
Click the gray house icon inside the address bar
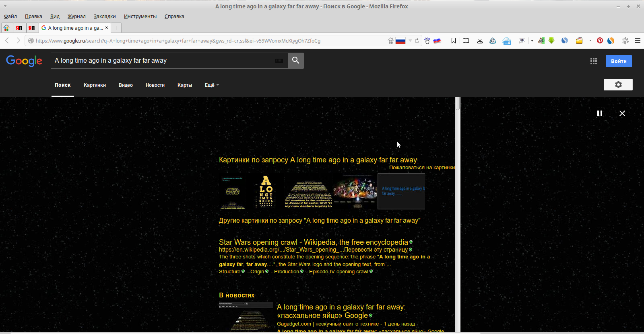(x=390, y=41)
